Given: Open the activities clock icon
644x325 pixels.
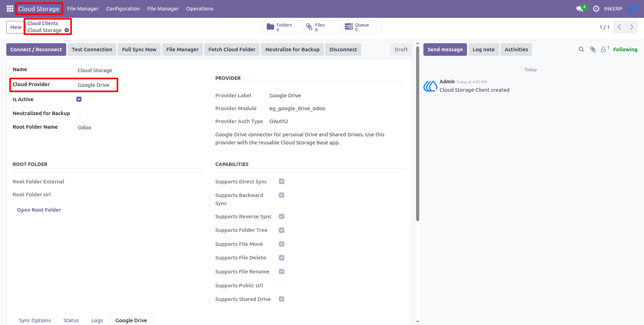Looking at the screenshot, I should pos(596,9).
